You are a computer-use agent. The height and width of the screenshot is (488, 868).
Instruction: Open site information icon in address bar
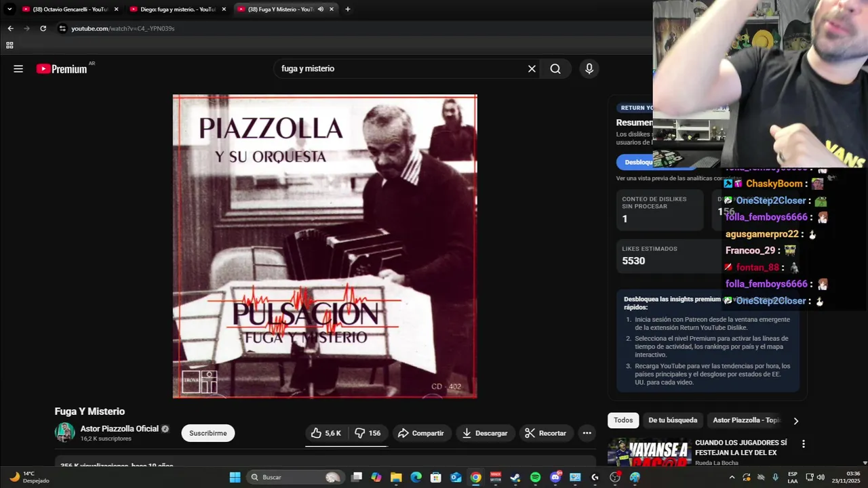(x=62, y=28)
